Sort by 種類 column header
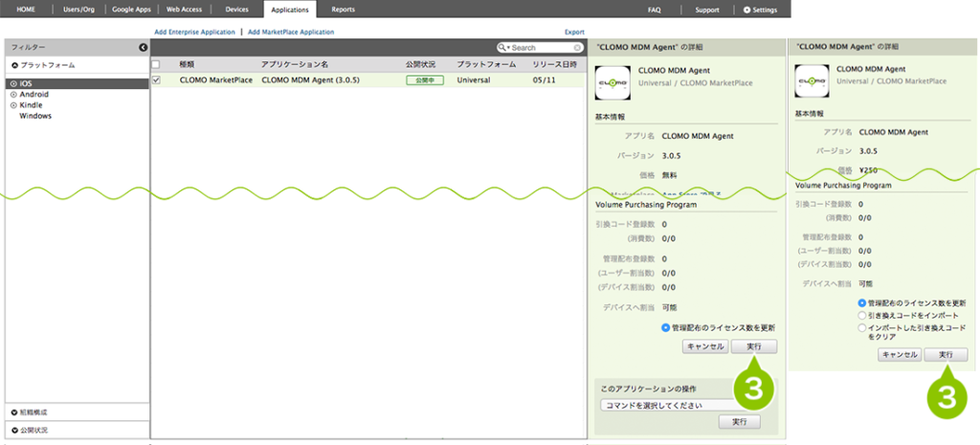 tap(187, 64)
